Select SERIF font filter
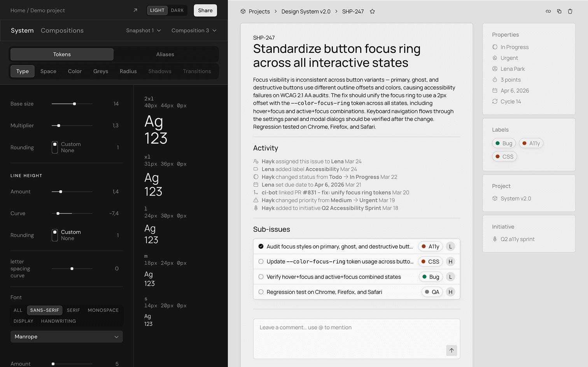The width and height of the screenshot is (588, 367). [x=73, y=310]
